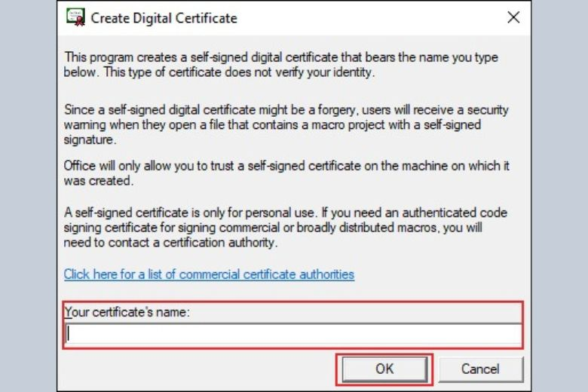The image size is (588, 392).
Task: Click the certificate icon in title bar
Action: tap(75, 17)
